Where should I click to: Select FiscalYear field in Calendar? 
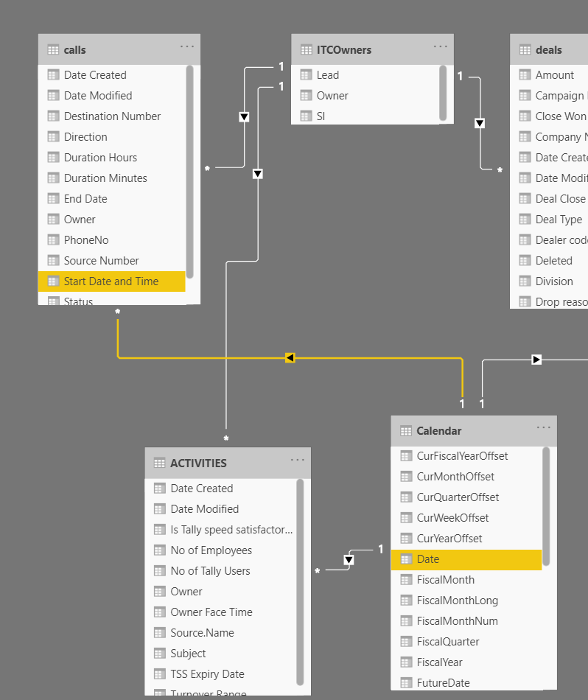point(466,662)
